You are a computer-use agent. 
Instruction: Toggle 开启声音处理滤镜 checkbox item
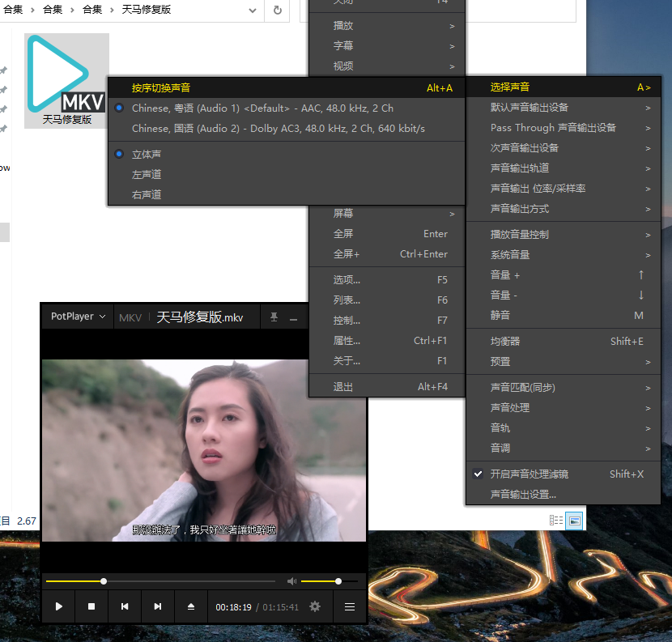click(x=529, y=474)
